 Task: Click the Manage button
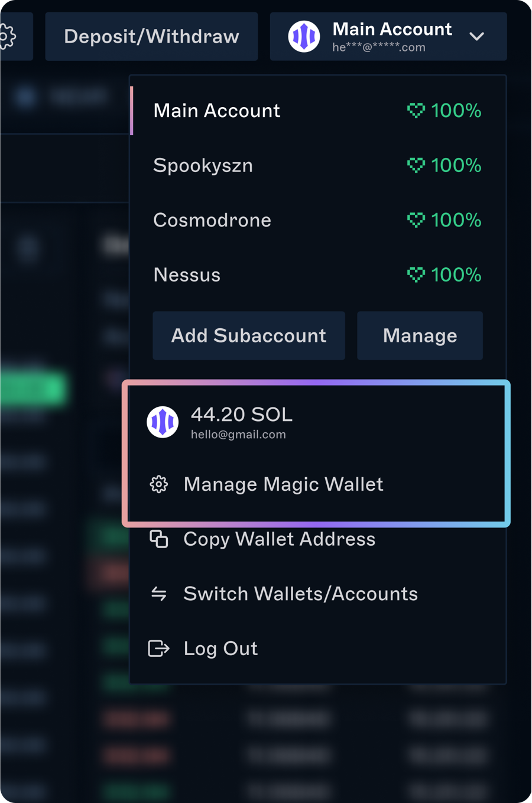[x=420, y=336]
